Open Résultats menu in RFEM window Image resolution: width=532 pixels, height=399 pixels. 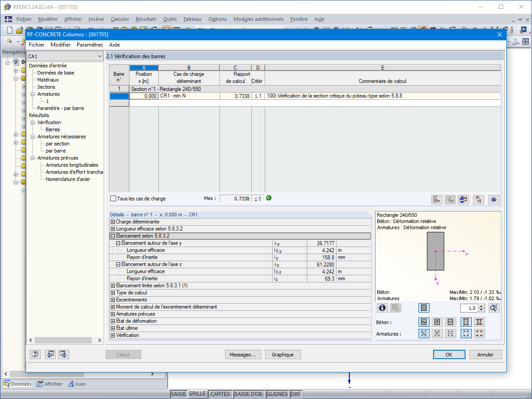(x=146, y=19)
